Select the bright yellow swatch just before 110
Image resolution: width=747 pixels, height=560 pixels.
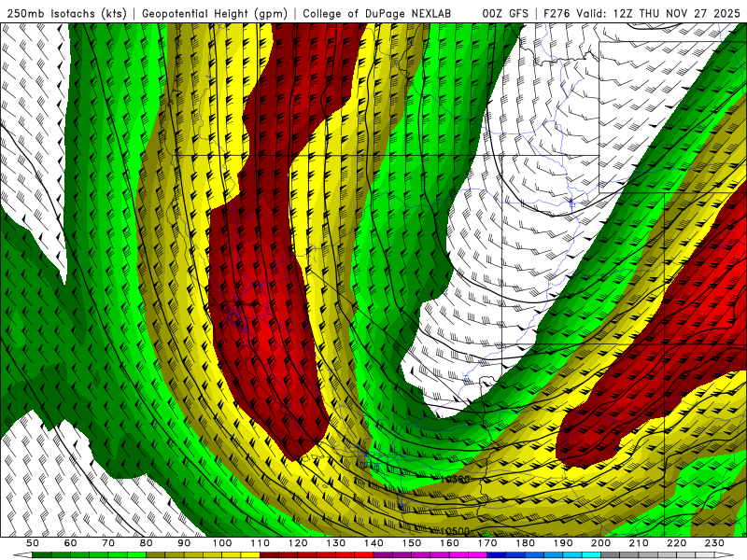tap(250, 554)
